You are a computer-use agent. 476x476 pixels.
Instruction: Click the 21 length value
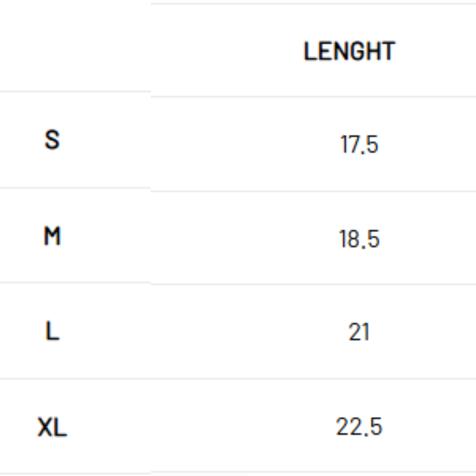(x=359, y=332)
